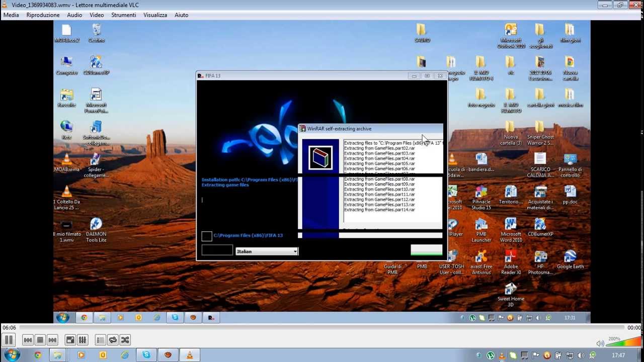Viewport: 644px width, 362px height.
Task: Click the 17:47 system clock
Action: click(618, 355)
